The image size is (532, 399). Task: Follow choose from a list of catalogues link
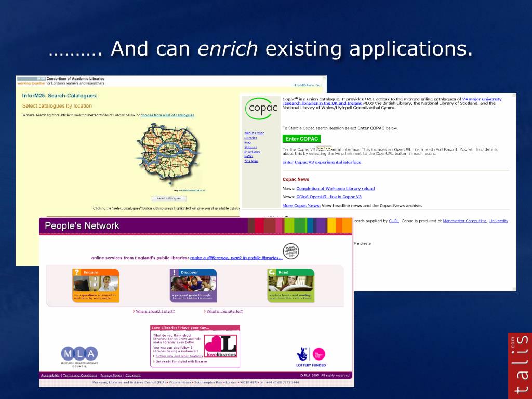pos(167,115)
